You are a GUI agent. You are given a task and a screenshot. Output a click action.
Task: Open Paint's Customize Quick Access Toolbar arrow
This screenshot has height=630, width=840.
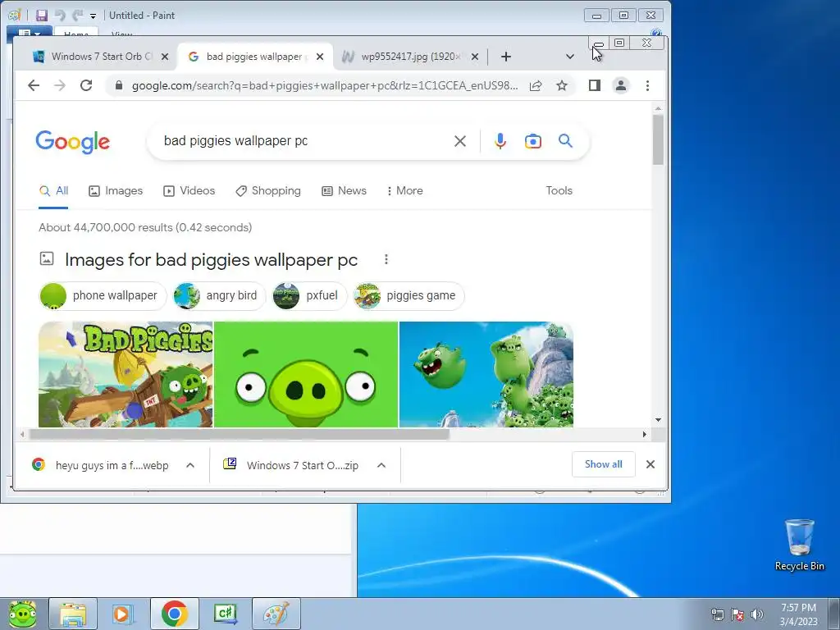coord(93,16)
